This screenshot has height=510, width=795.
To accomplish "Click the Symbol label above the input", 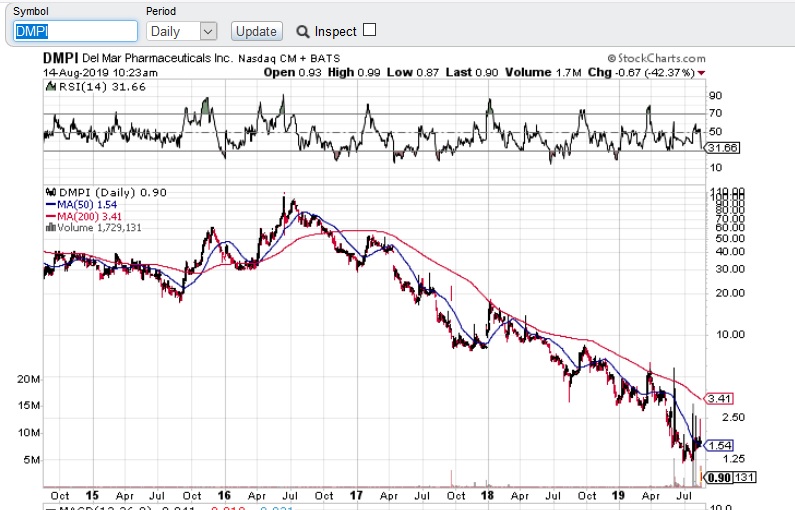I will coord(31,11).
